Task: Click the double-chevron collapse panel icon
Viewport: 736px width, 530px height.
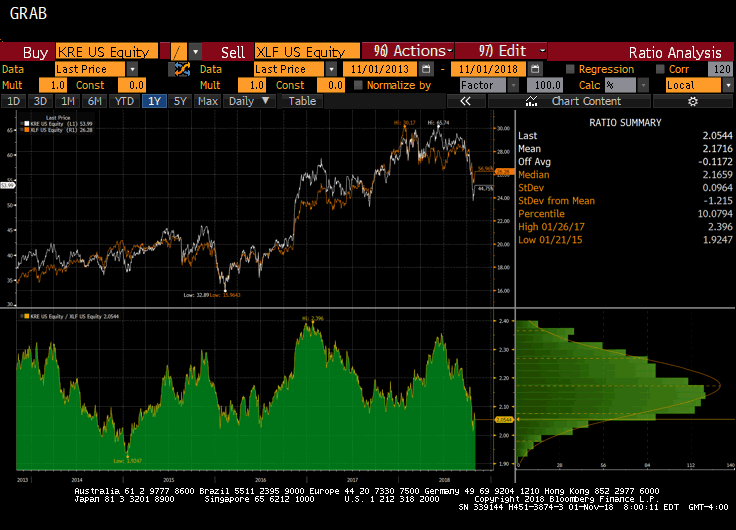Action: [466, 101]
